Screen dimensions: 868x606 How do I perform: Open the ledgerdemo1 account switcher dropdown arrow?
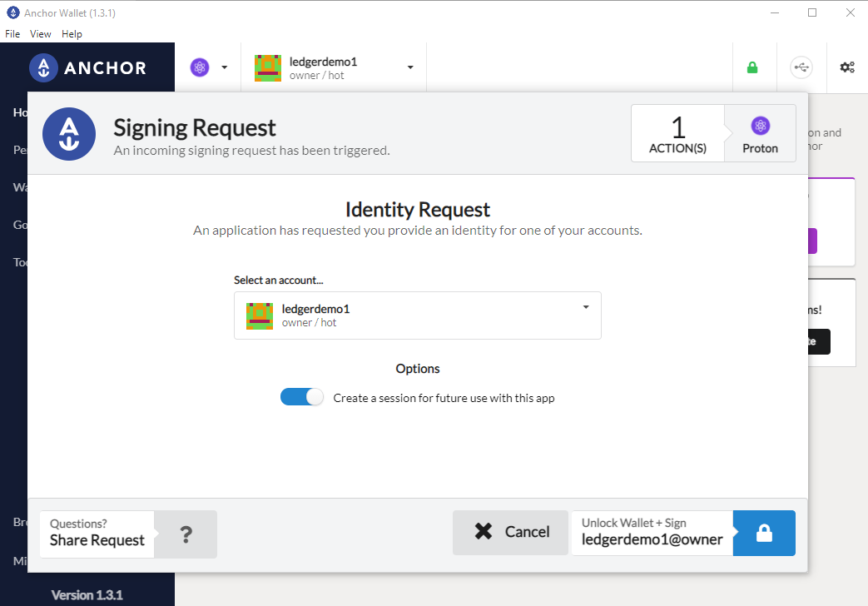point(410,67)
